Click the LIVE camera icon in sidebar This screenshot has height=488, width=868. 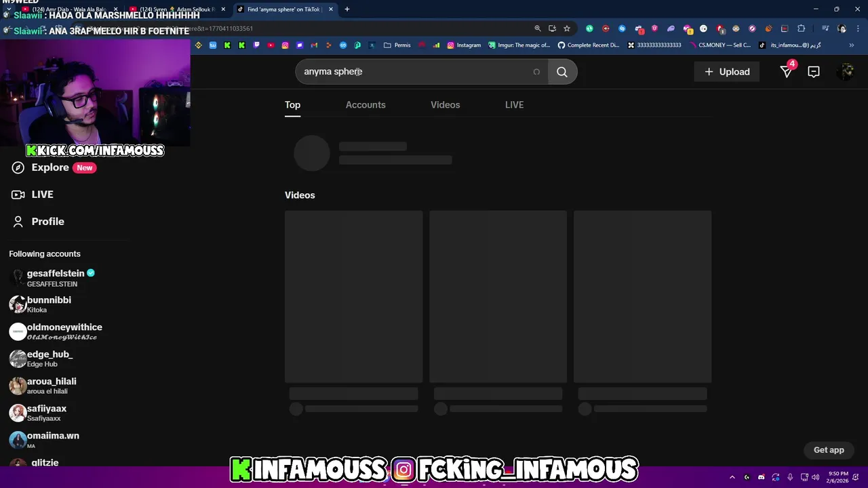pos(18,195)
